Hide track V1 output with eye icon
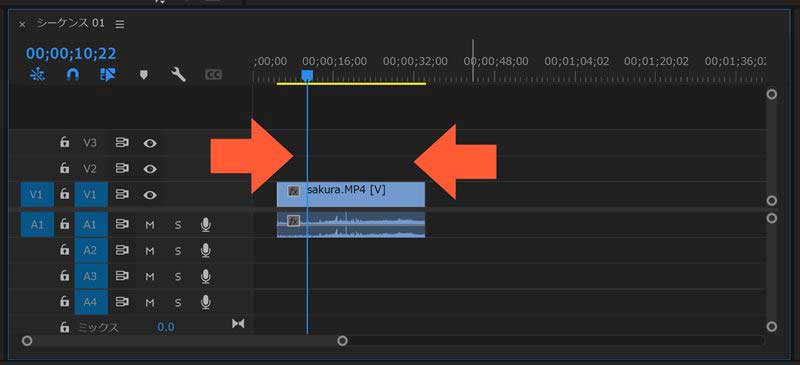 (149, 194)
